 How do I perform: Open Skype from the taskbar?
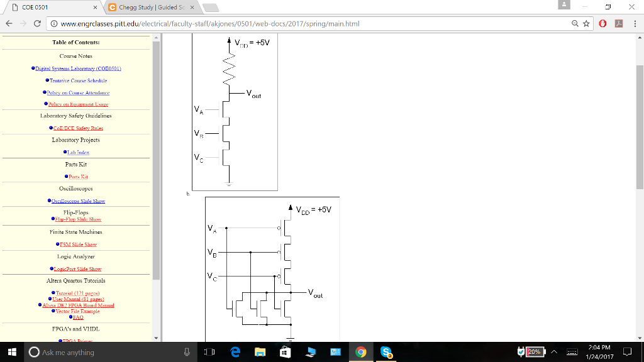point(386,352)
